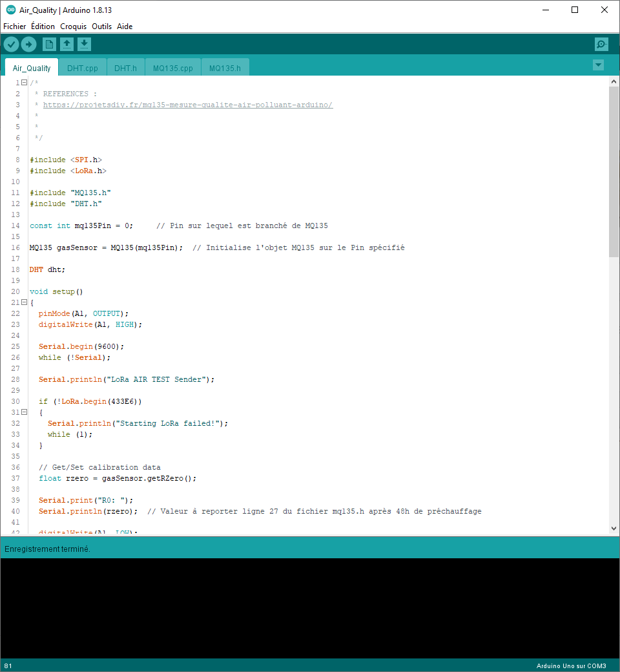The width and height of the screenshot is (620, 672).
Task: Collapse the code fold marker at line 31
Action: coord(24,412)
